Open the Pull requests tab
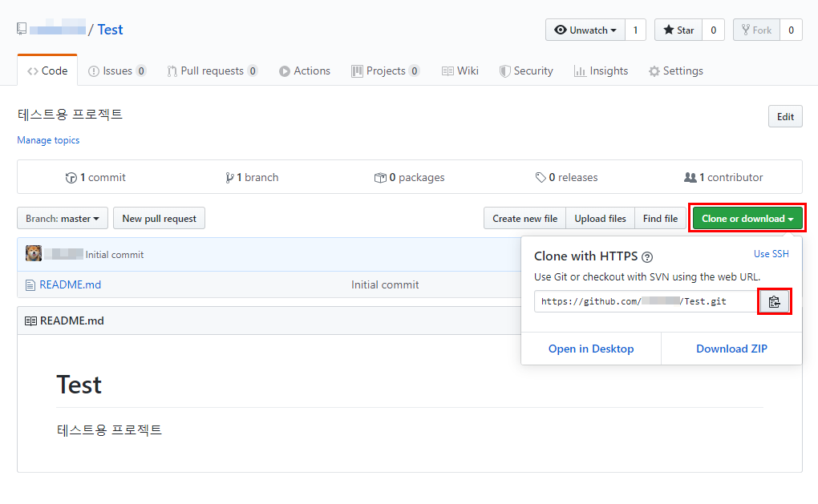This screenshot has width=818, height=504. (212, 71)
